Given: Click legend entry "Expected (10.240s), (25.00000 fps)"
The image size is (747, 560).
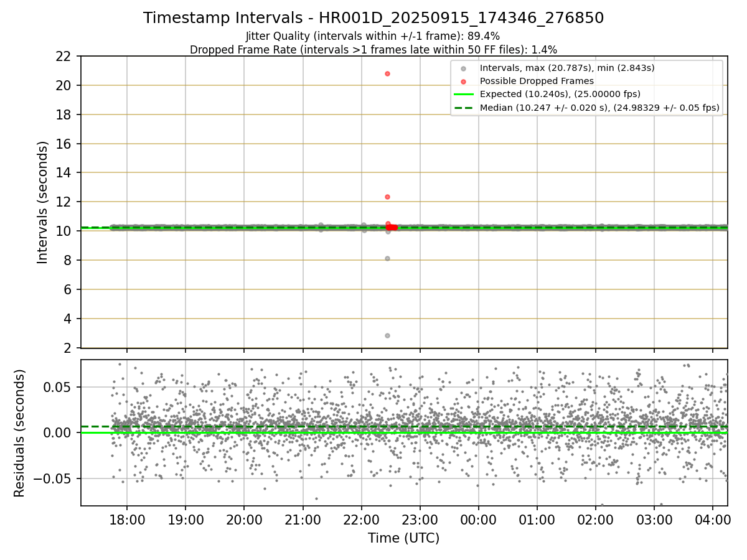Looking at the screenshot, I should coord(560,94).
